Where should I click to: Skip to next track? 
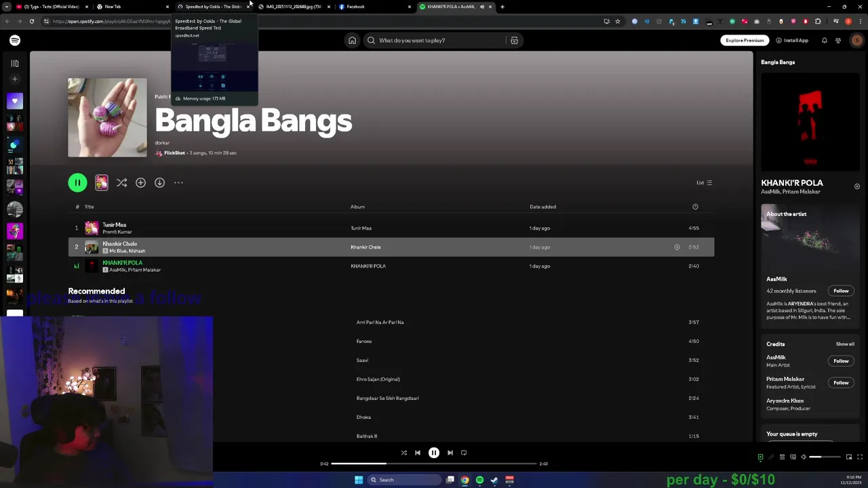click(450, 453)
